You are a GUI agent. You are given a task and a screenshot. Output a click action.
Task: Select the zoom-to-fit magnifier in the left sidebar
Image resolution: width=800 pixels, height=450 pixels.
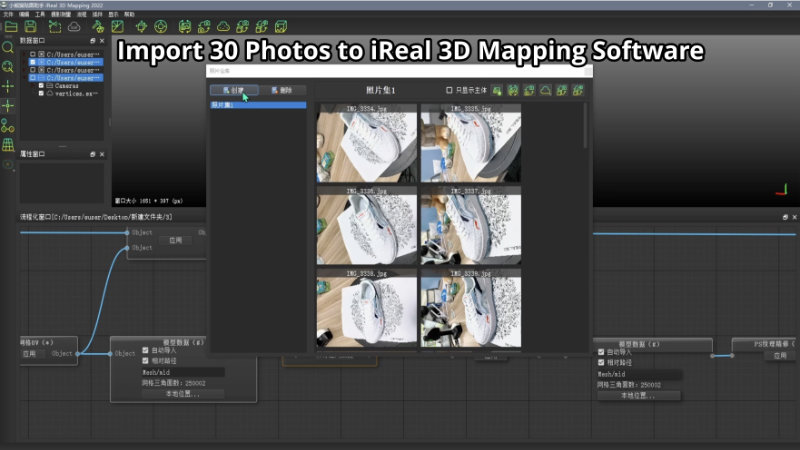(x=8, y=67)
